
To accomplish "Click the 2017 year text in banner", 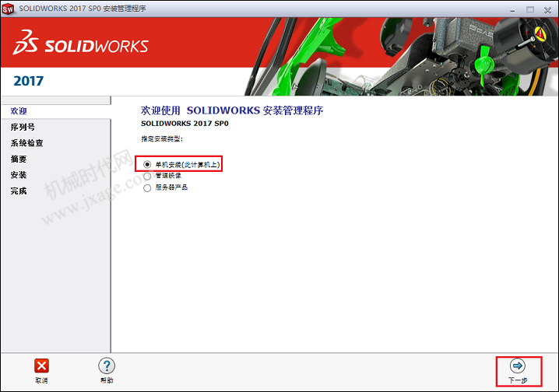I will pos(29,81).
